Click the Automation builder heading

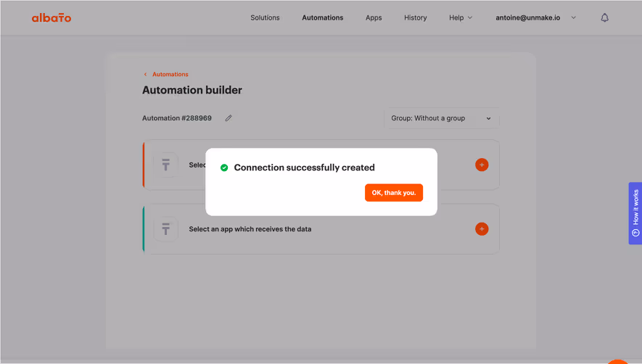tap(192, 90)
